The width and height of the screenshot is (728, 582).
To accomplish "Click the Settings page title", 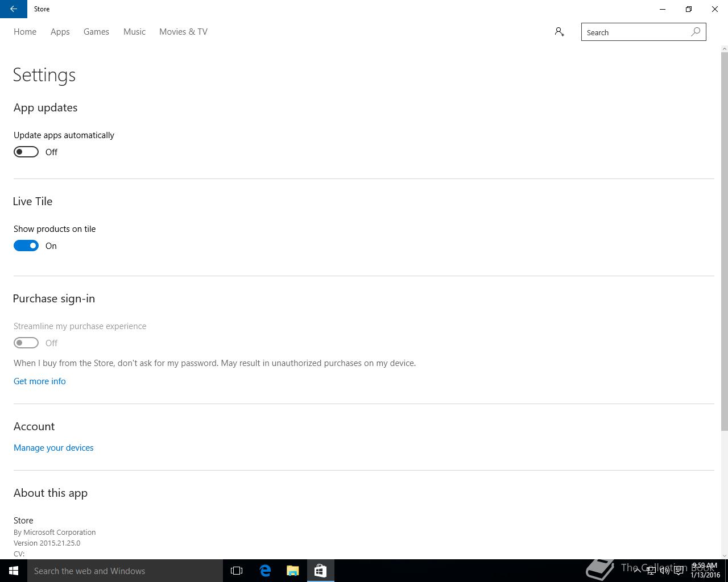I will tap(44, 75).
